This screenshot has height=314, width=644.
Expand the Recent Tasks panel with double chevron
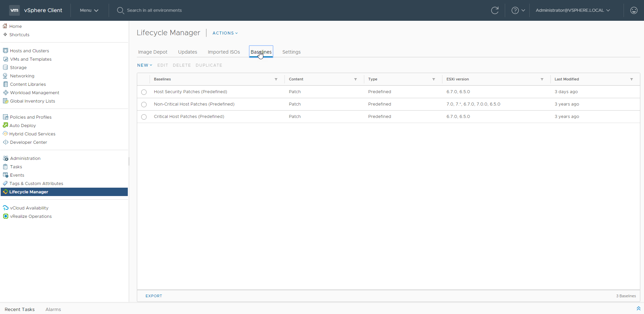[x=638, y=309]
